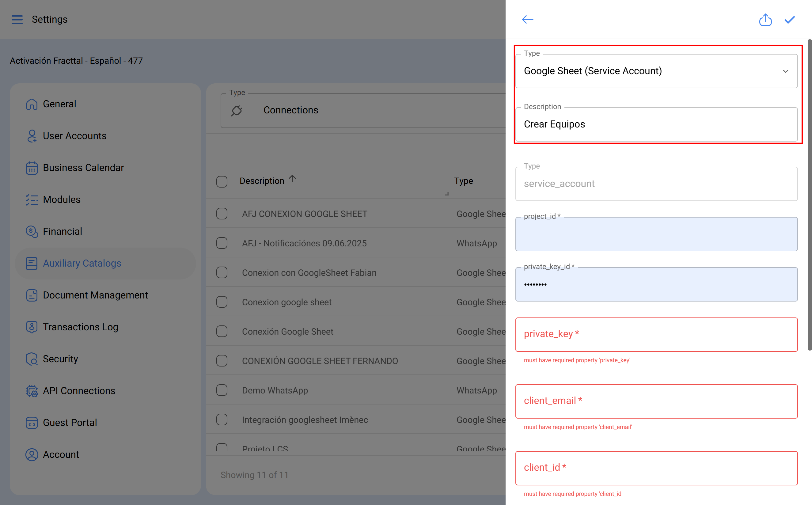Open API Connections via its gear icon

[32, 391]
